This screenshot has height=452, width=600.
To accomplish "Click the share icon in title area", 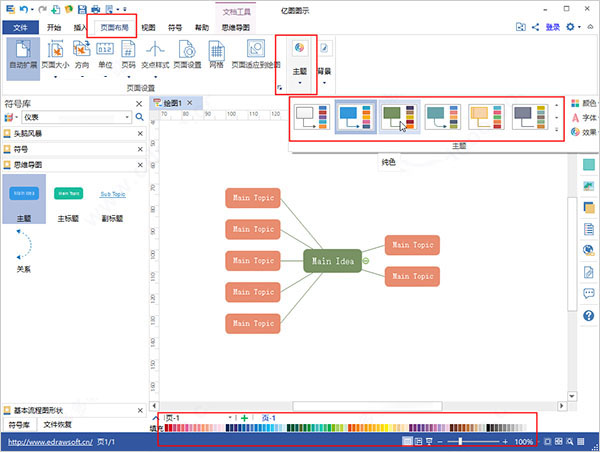I will click(x=536, y=27).
